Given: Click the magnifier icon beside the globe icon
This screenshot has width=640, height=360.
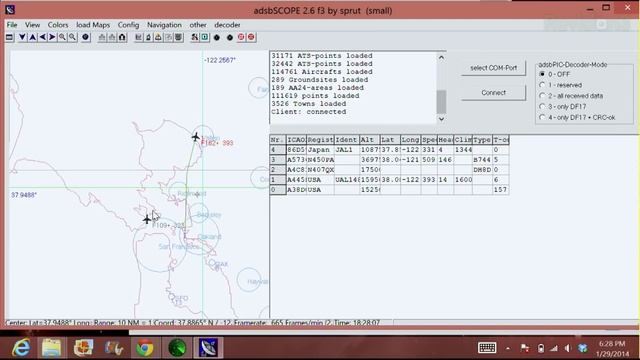Looking at the screenshot, I should (73, 37).
